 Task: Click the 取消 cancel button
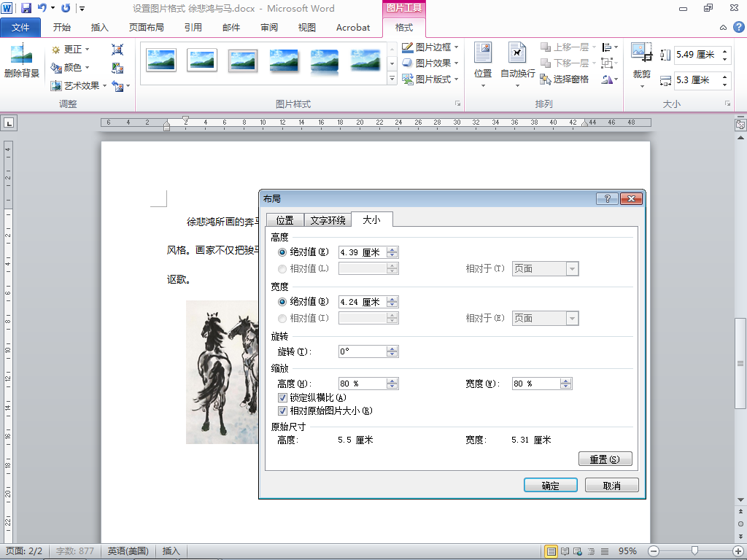(x=612, y=485)
